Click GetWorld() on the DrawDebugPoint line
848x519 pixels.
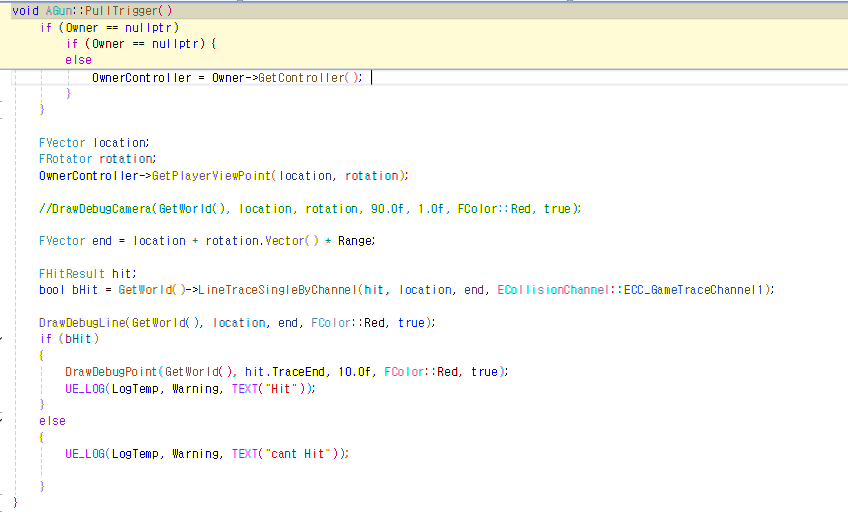tap(198, 371)
